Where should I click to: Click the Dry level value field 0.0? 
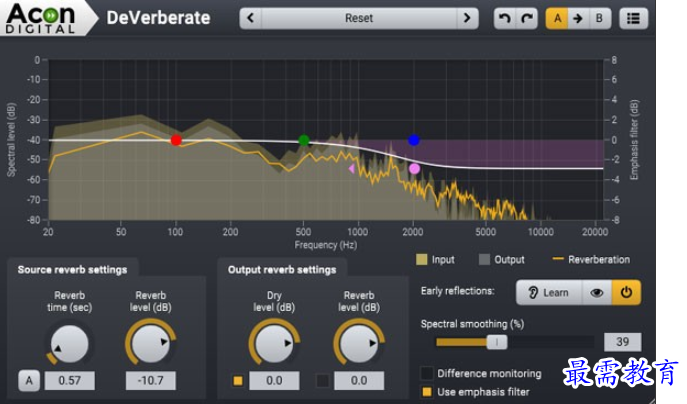[x=274, y=380]
